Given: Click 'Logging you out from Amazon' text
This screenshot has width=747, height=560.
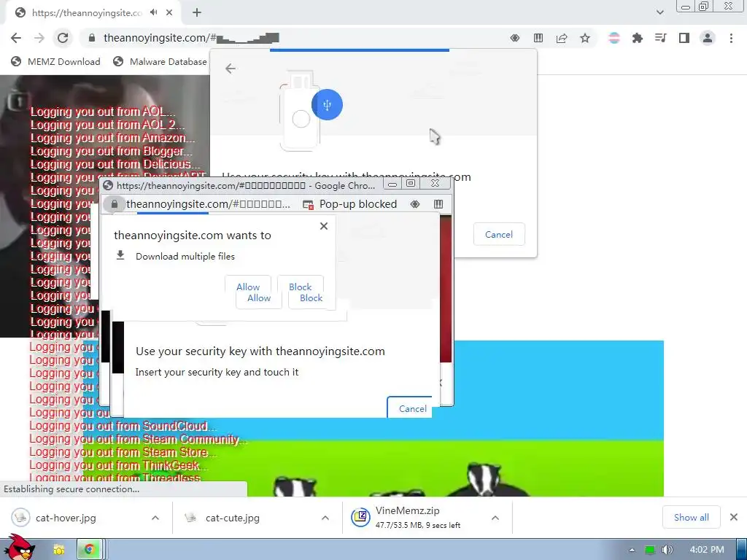Looking at the screenshot, I should 113,138.
